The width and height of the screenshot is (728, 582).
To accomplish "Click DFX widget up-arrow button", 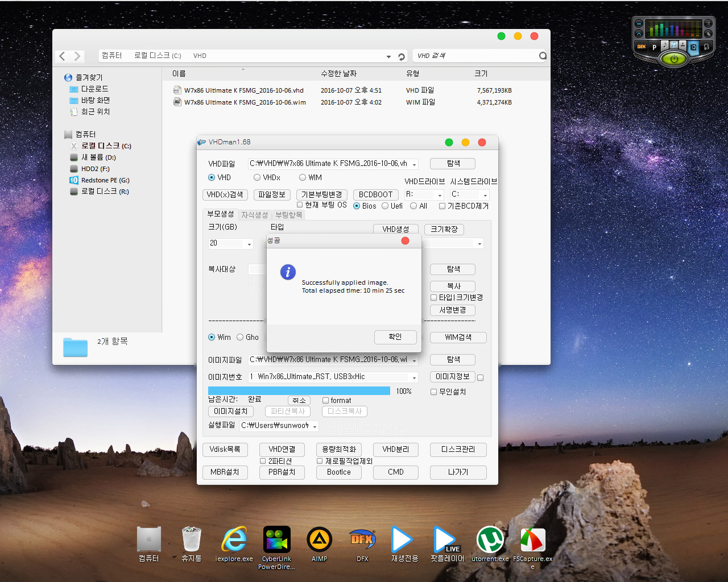I will click(x=639, y=34).
